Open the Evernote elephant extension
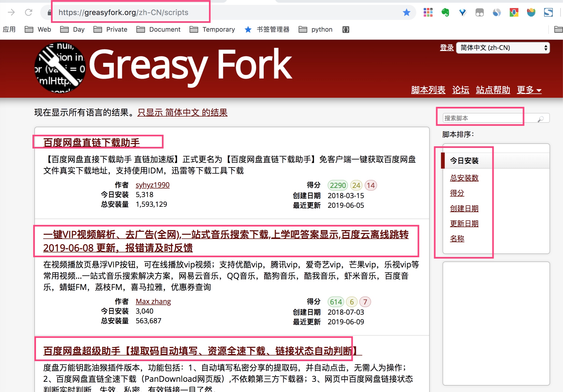Screen dimensions: 563x392 [x=445, y=12]
